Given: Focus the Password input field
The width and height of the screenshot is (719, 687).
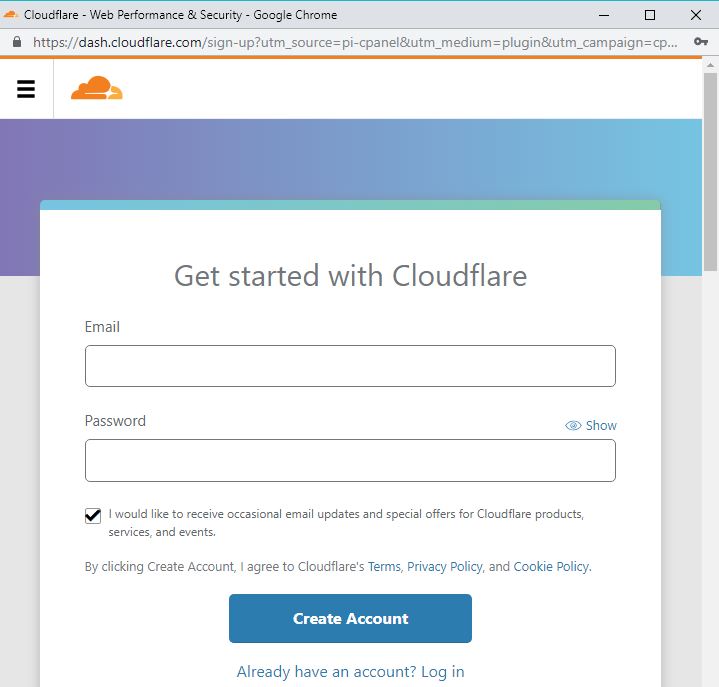Looking at the screenshot, I should tap(350, 460).
